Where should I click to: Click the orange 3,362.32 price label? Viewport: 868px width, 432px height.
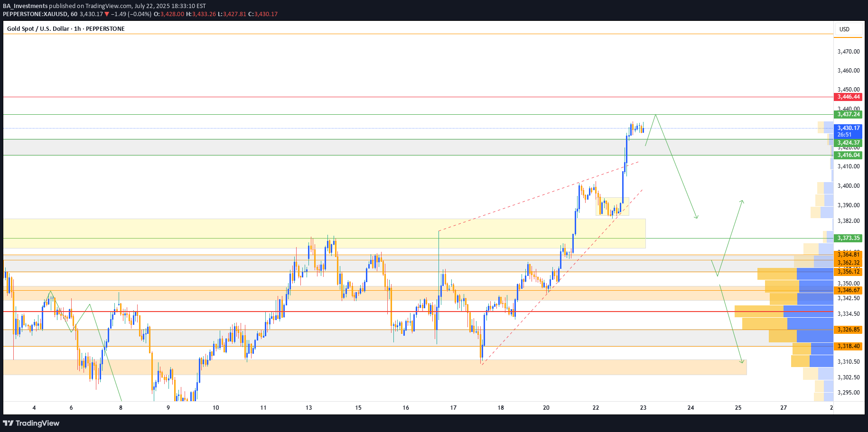[848, 263]
